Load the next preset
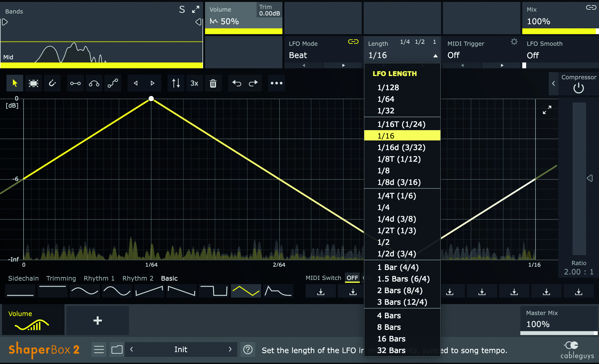The width and height of the screenshot is (599, 364). click(230, 350)
